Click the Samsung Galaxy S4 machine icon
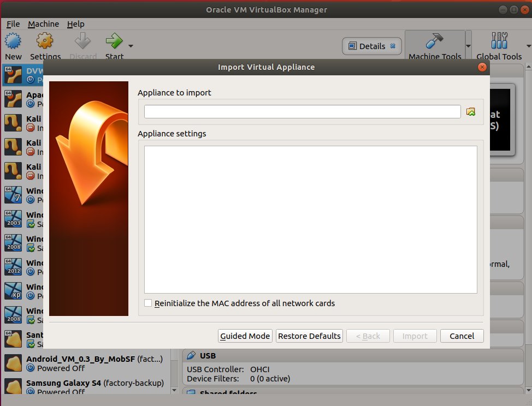 [13, 386]
